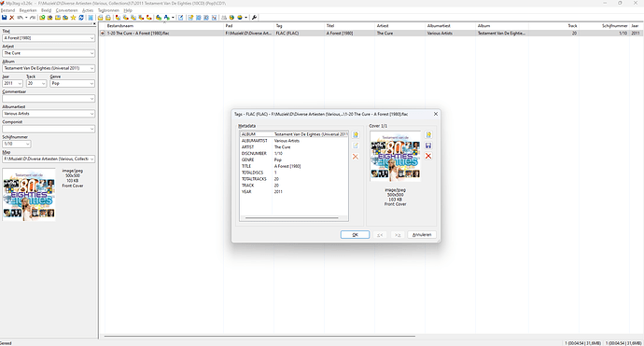
Task: Select the YEAR row showing 2011
Action: click(294, 192)
